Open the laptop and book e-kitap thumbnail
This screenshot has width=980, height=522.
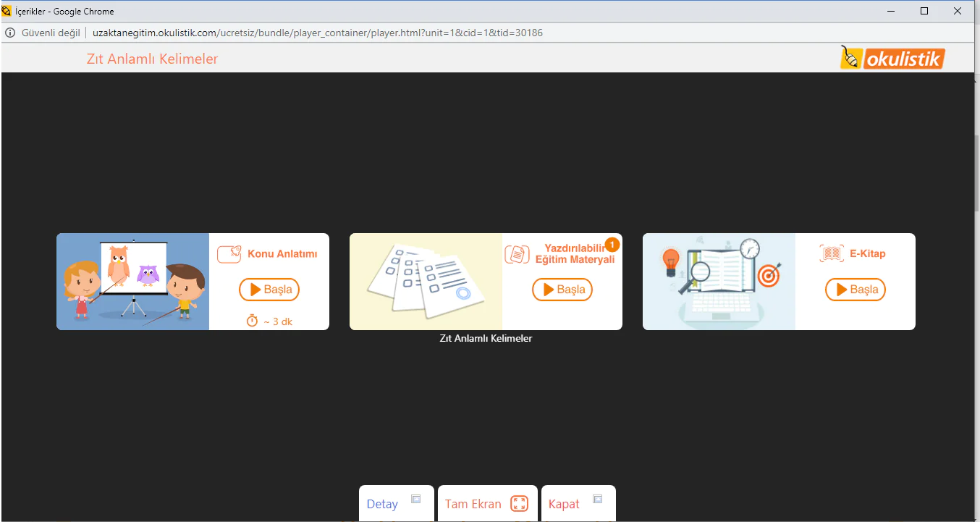tap(719, 282)
